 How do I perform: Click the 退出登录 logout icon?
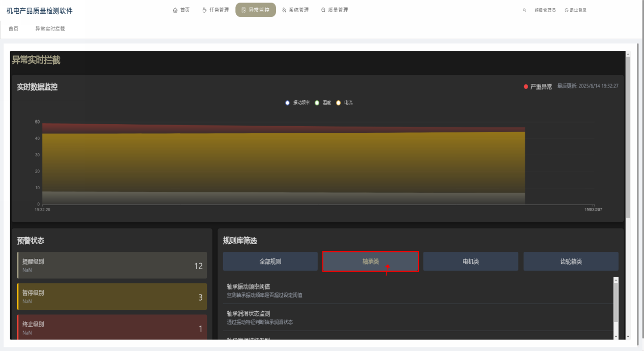tap(566, 10)
